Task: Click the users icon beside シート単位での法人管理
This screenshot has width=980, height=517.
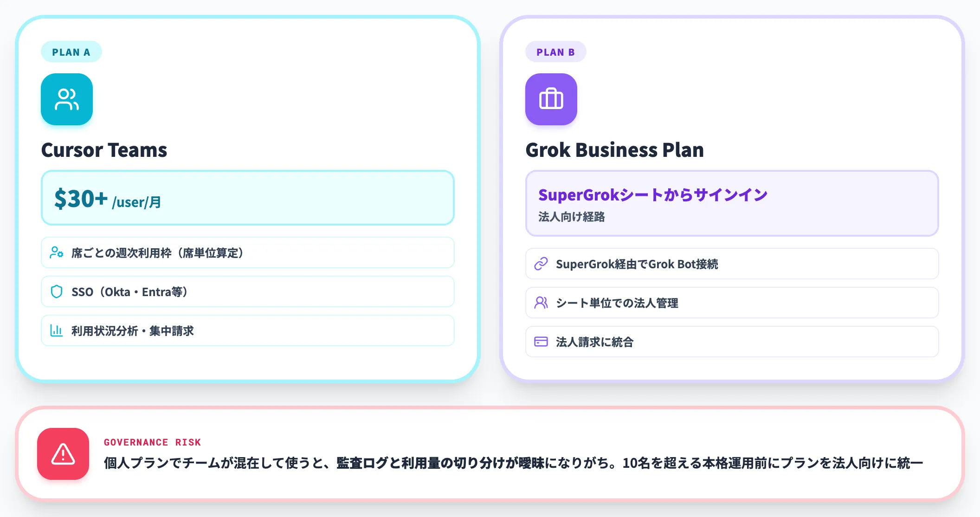Action: point(541,303)
